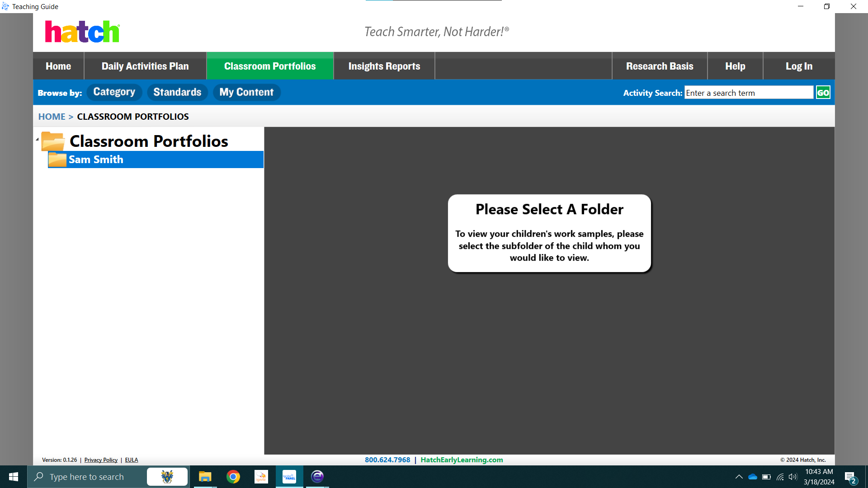The image size is (868, 488).
Task: Open the Windows Start menu
Action: click(x=14, y=477)
